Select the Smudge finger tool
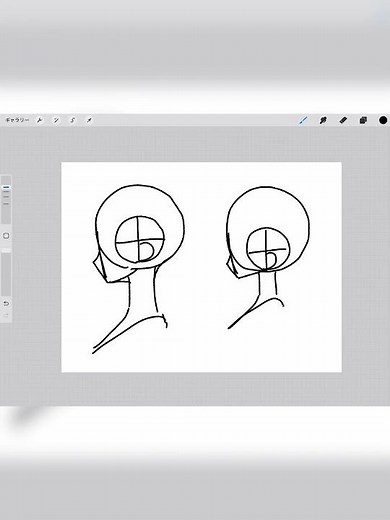The width and height of the screenshot is (390, 520). pos(323,120)
